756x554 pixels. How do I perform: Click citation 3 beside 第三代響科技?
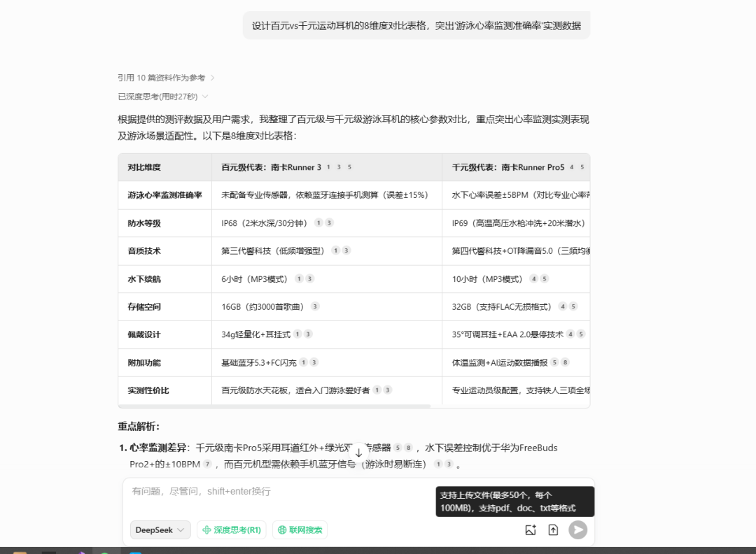pyautogui.click(x=346, y=250)
